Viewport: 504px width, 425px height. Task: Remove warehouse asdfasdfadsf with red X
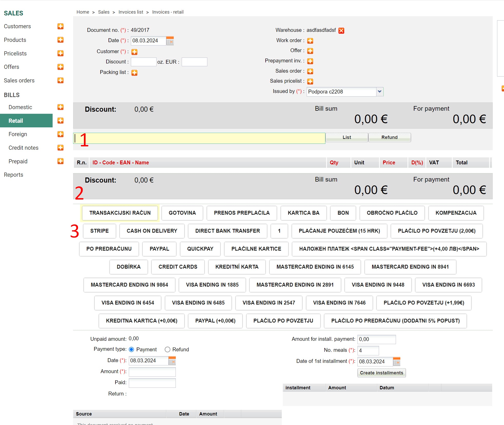pos(341,31)
